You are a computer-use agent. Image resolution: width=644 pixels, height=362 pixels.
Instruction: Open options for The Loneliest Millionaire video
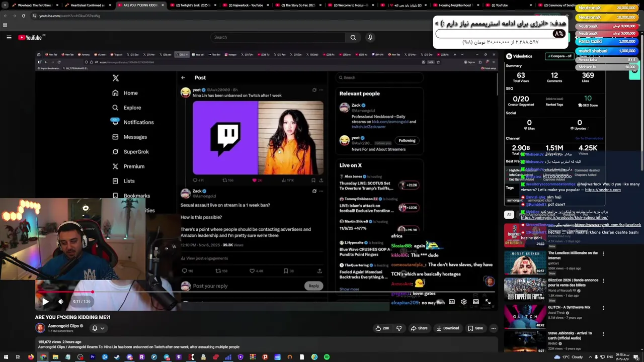point(603,253)
